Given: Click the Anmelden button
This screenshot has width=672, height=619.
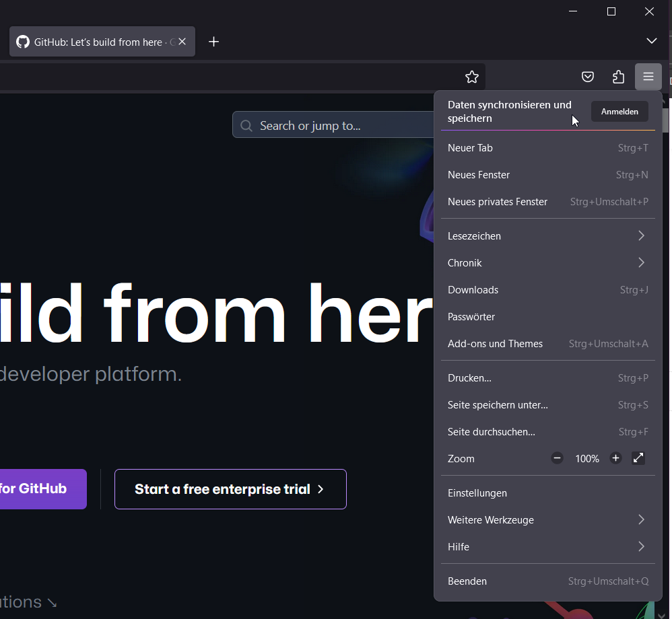Looking at the screenshot, I should [x=619, y=112].
